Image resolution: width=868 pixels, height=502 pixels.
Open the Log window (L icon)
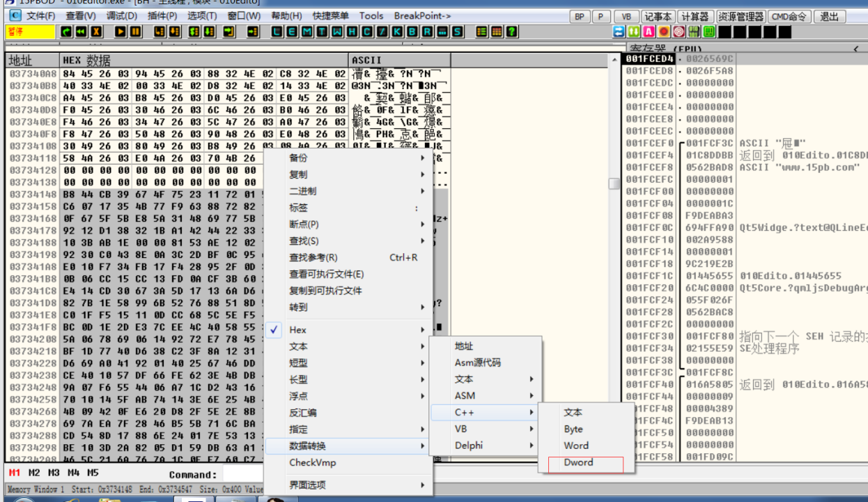tap(276, 31)
